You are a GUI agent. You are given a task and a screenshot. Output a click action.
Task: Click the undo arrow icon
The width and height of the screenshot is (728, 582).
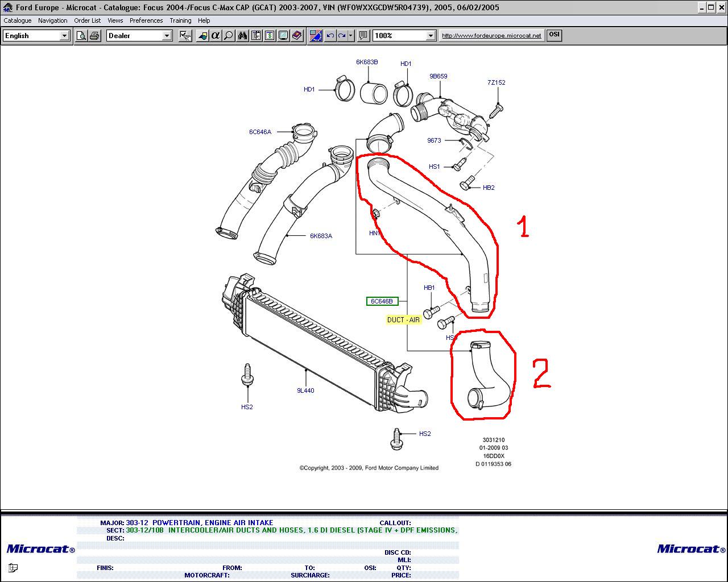click(x=330, y=36)
